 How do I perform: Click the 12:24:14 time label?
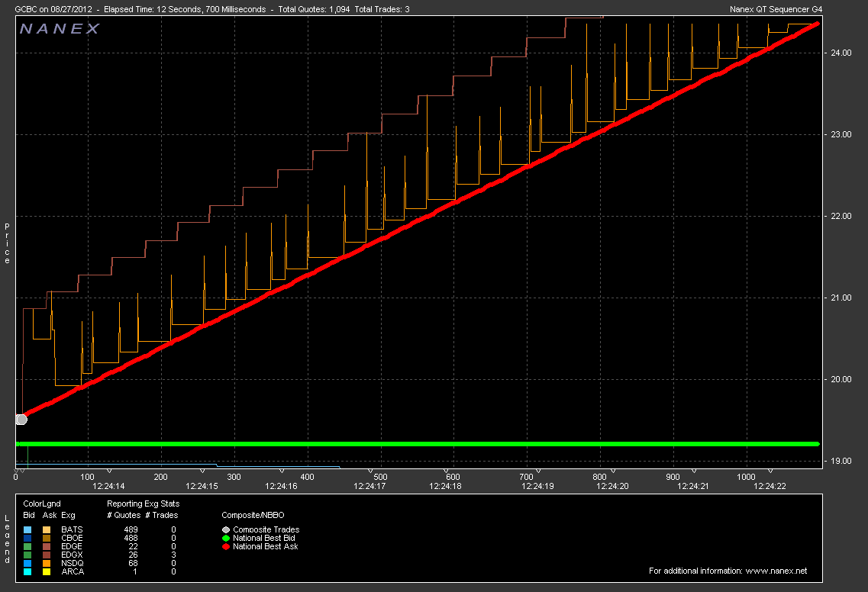(108, 486)
